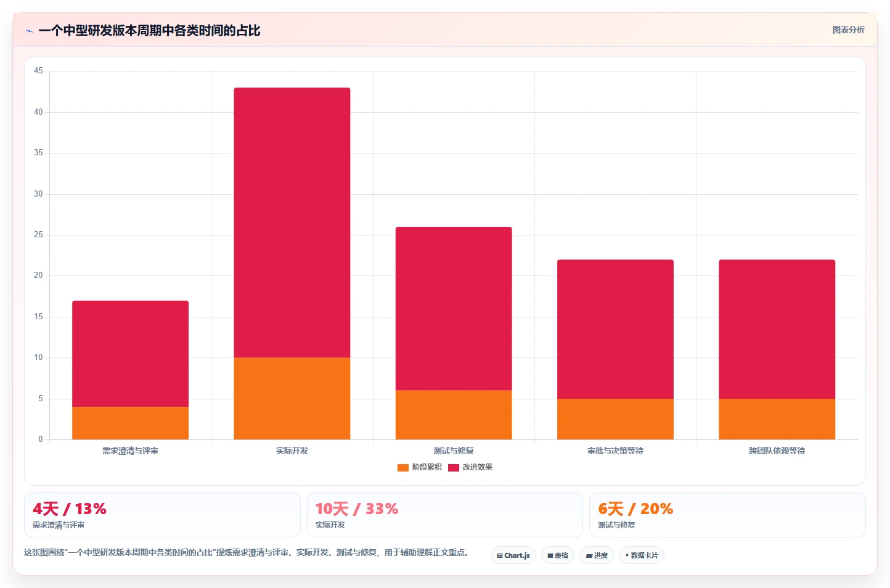Select the orange bar segment for 审批与决策等待
This screenshot has height=588, width=890.
615,419
